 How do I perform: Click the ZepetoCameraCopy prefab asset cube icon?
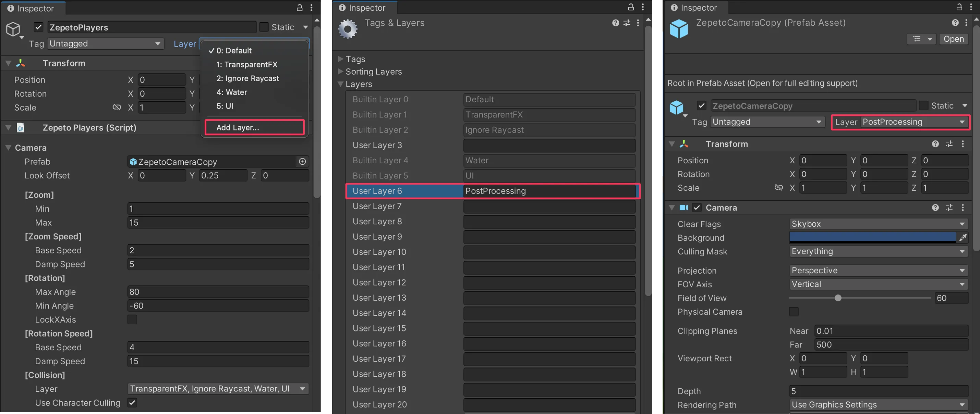[679, 29]
